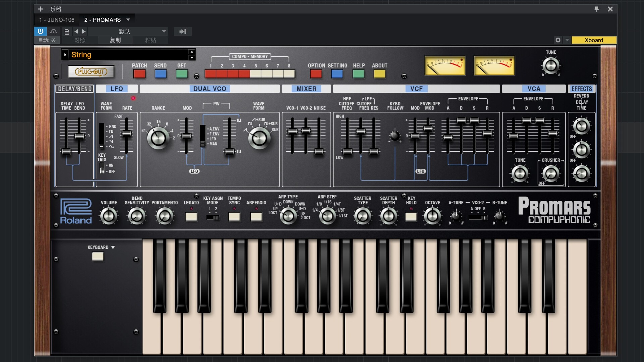Click the green GET button
The image size is (644, 362).
(182, 74)
